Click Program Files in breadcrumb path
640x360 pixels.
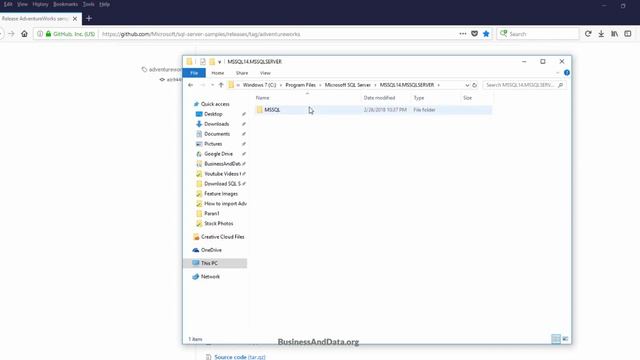click(300, 85)
